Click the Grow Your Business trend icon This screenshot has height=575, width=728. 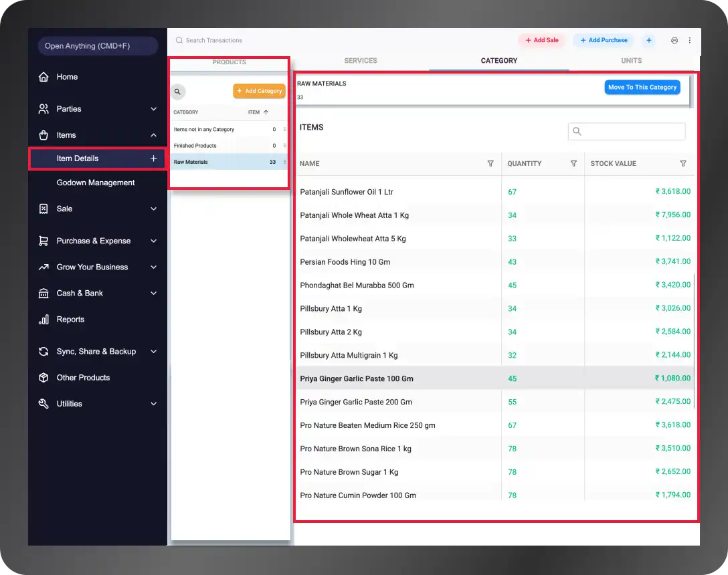coord(43,267)
